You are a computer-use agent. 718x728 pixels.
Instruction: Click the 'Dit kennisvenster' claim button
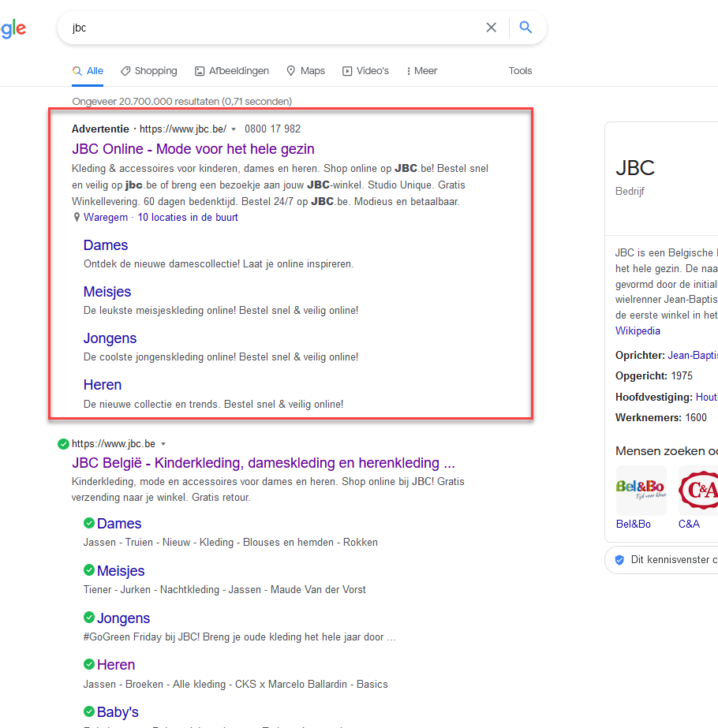pyautogui.click(x=661, y=560)
